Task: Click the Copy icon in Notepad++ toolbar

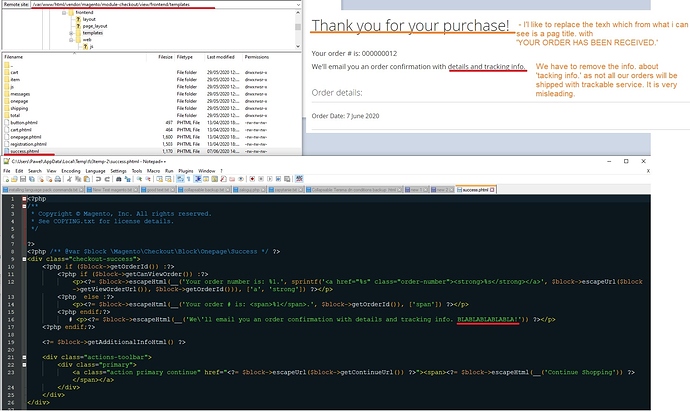Action: pos(78,179)
